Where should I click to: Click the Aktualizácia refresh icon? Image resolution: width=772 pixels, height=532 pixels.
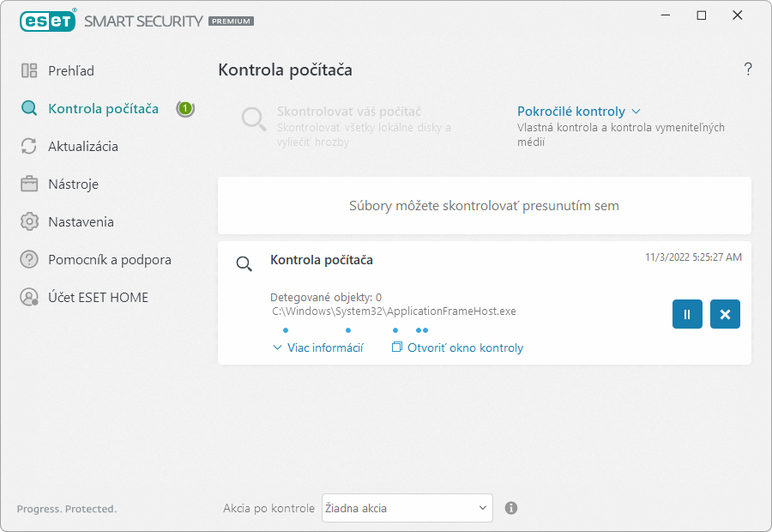[x=29, y=146]
